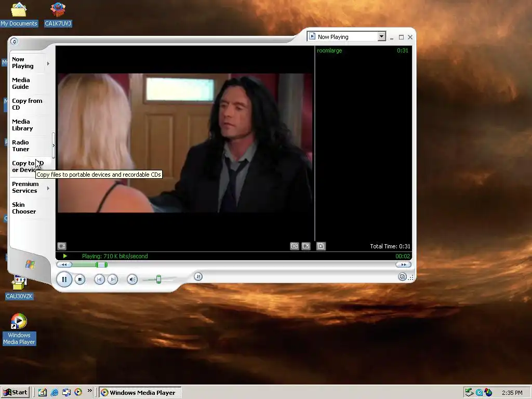Open the Media Guide tab
This screenshot has height=399, width=532.
click(28, 84)
